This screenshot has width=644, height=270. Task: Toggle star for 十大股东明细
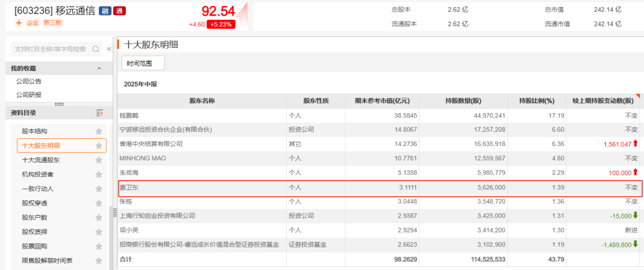click(98, 145)
